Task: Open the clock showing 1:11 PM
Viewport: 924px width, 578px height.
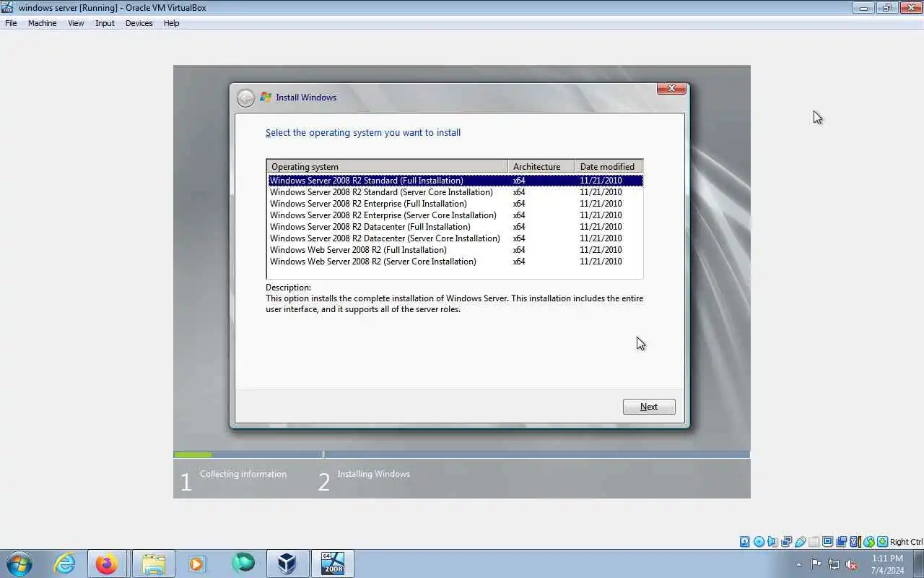Action: [x=887, y=564]
